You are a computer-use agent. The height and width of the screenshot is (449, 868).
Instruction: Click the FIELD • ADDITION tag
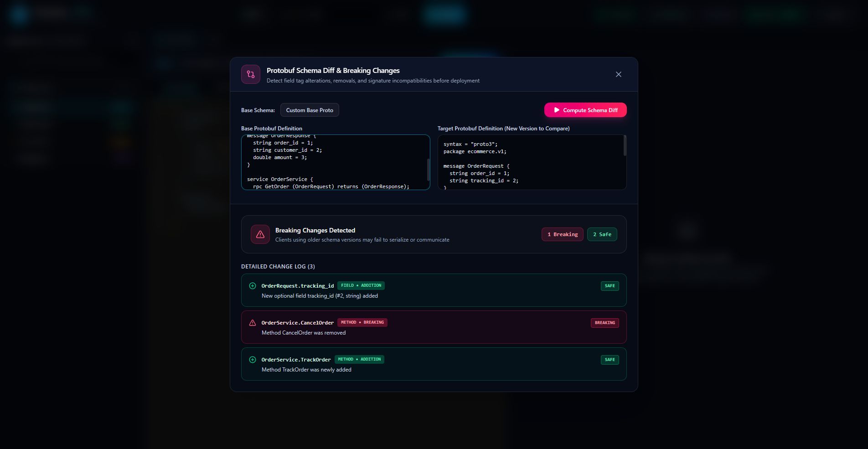click(361, 285)
